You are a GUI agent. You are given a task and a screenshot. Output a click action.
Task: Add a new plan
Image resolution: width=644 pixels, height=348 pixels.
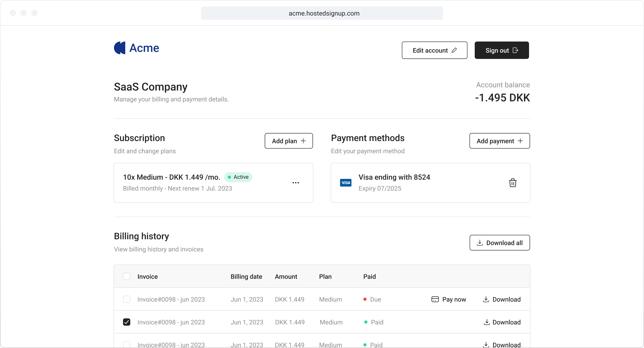289,141
